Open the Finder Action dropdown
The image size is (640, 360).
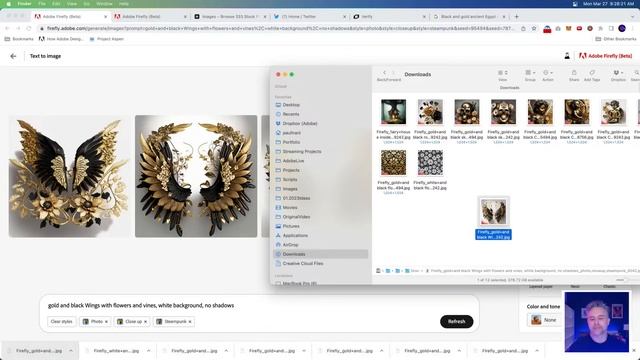tap(548, 73)
